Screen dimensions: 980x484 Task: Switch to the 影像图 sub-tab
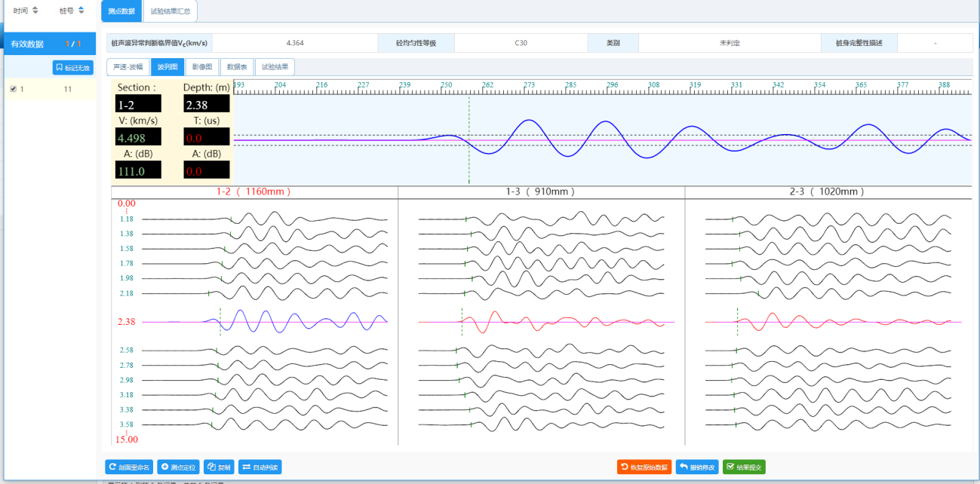tap(201, 66)
